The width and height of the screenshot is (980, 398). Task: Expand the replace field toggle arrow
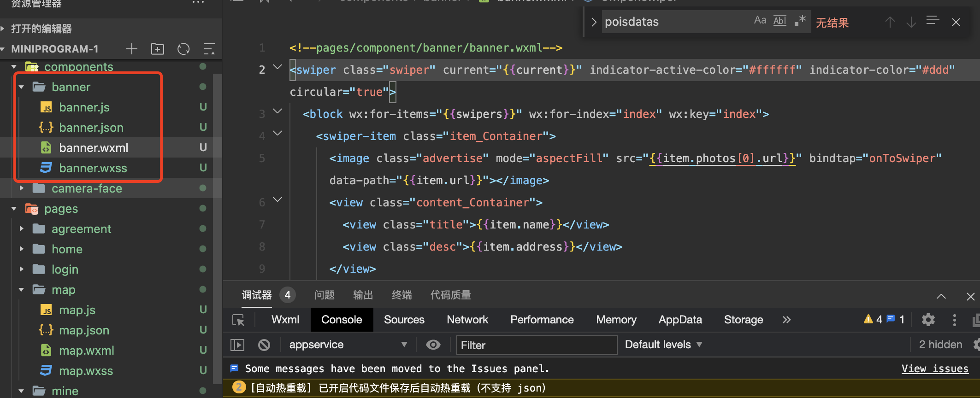tap(594, 22)
